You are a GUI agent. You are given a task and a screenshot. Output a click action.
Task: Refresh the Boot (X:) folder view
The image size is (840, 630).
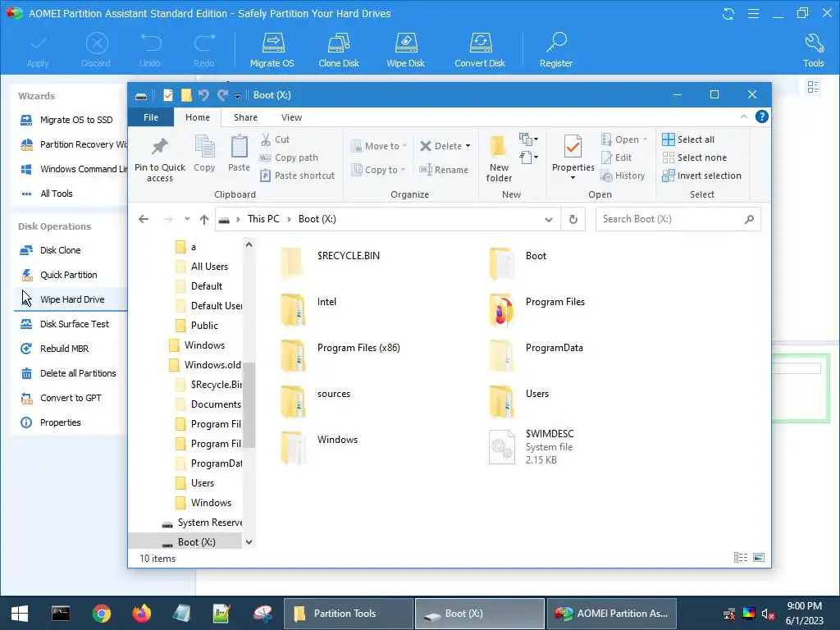click(573, 219)
